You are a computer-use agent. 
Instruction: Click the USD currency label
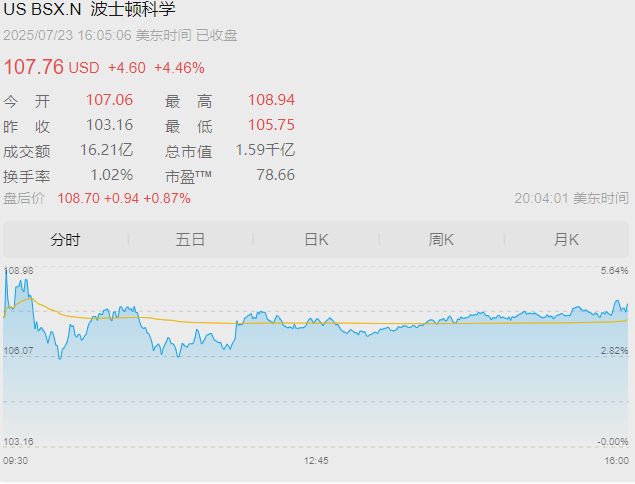[x=84, y=68]
